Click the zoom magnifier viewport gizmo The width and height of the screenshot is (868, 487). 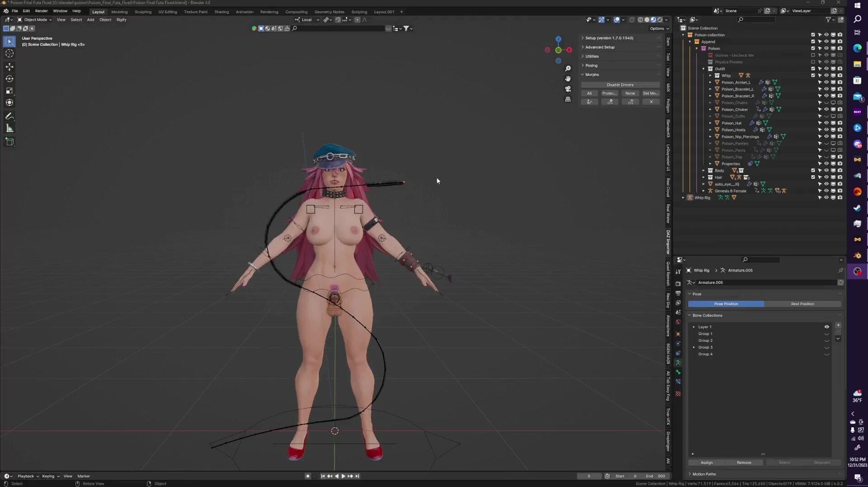(x=568, y=69)
